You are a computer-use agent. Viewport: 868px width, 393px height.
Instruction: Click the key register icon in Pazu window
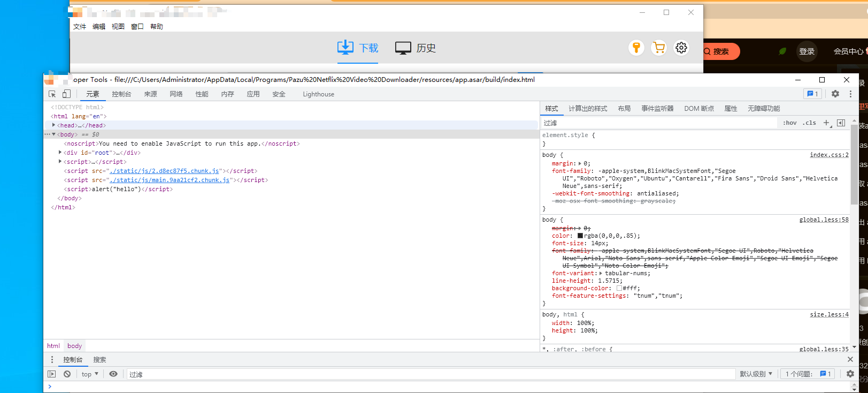(636, 48)
